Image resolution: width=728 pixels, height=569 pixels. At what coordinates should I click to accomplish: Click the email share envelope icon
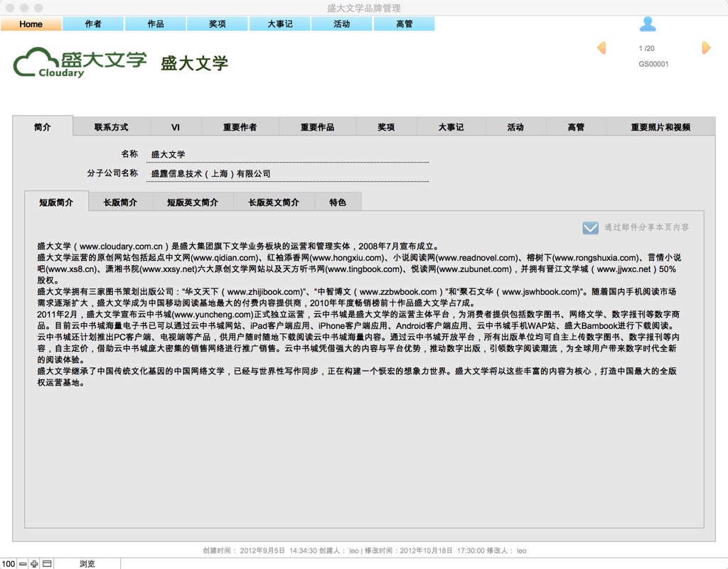(591, 228)
